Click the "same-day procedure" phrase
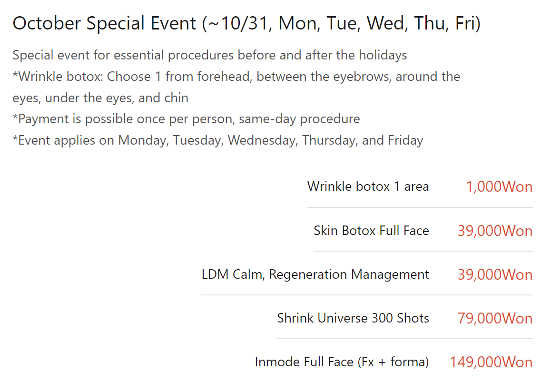Viewport: 551px width, 392px height. pos(299,119)
